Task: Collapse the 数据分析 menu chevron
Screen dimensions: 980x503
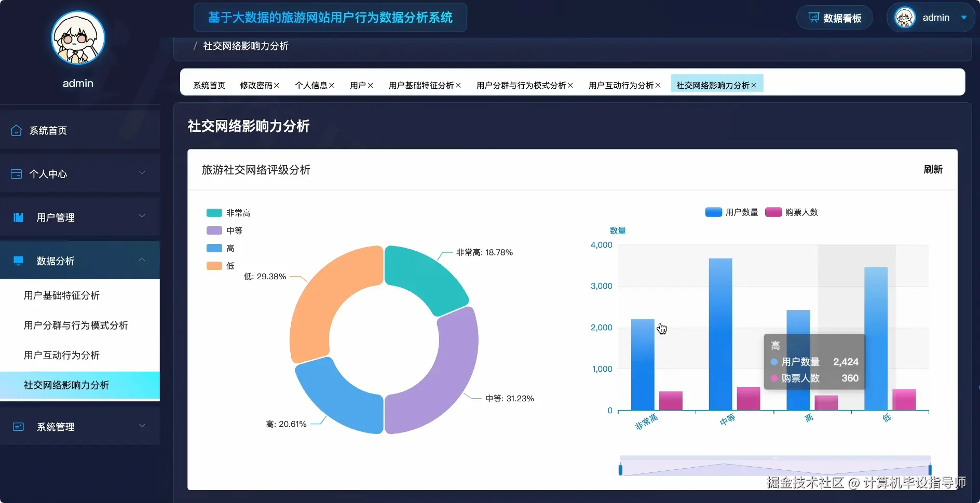Action: click(142, 260)
